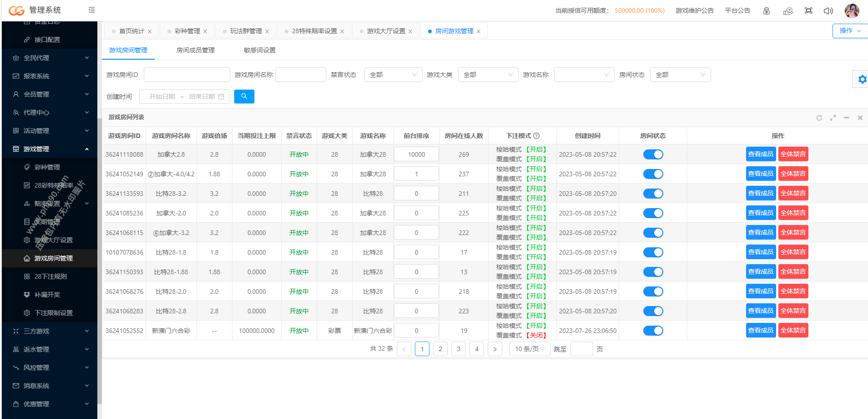
Task: Click the user avatar in top right
Action: pyautogui.click(x=852, y=10)
